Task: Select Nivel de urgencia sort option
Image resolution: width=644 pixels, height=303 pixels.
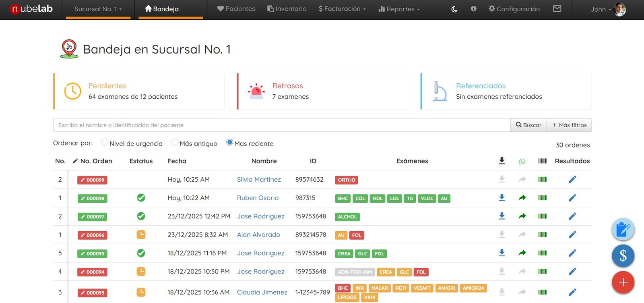Action: (105, 143)
